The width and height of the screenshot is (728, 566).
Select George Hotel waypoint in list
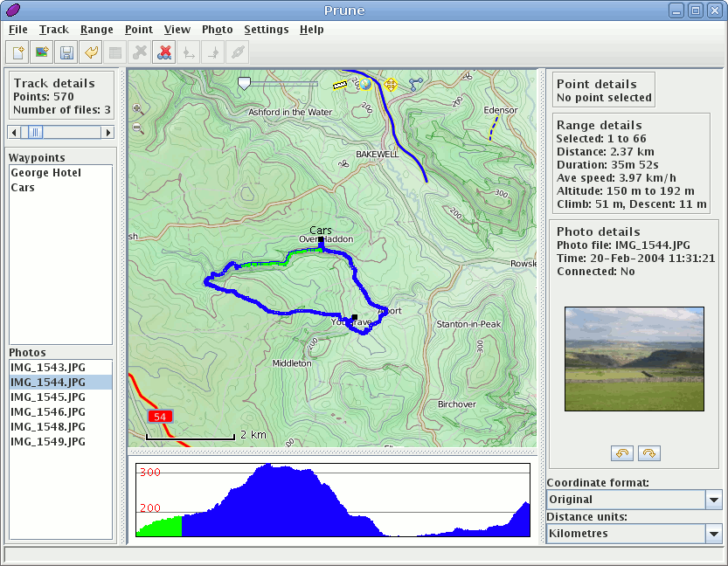pyautogui.click(x=46, y=173)
